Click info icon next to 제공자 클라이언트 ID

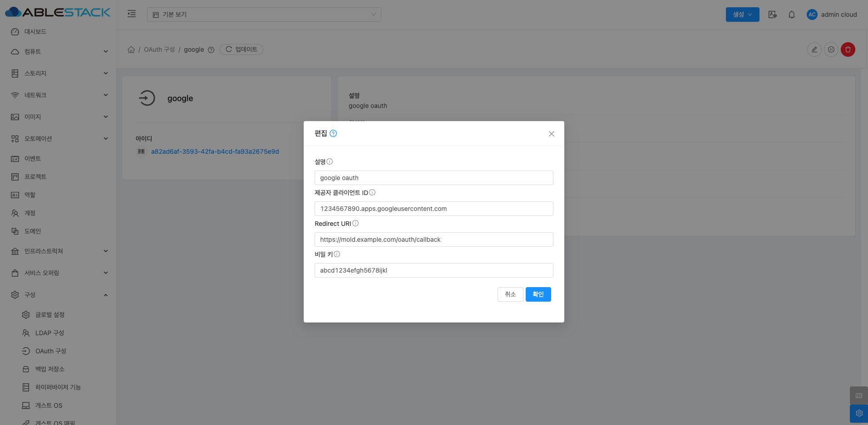click(372, 192)
